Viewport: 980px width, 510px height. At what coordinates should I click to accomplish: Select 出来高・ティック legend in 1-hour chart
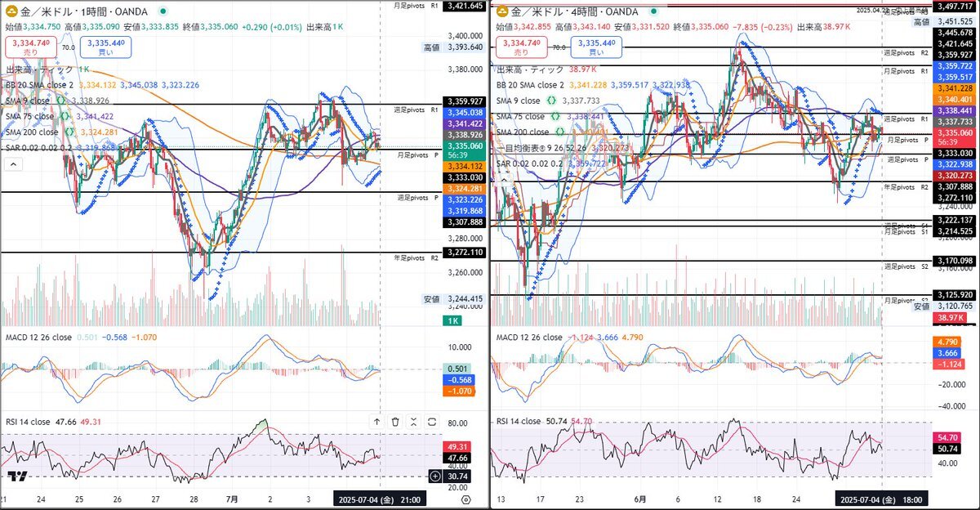point(40,70)
